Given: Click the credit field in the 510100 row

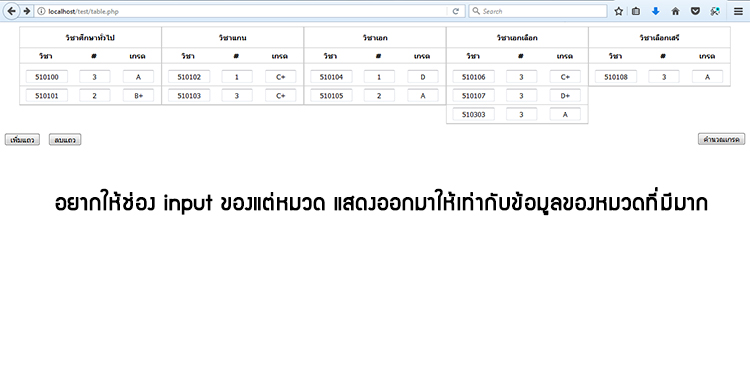Looking at the screenshot, I should click(x=95, y=77).
